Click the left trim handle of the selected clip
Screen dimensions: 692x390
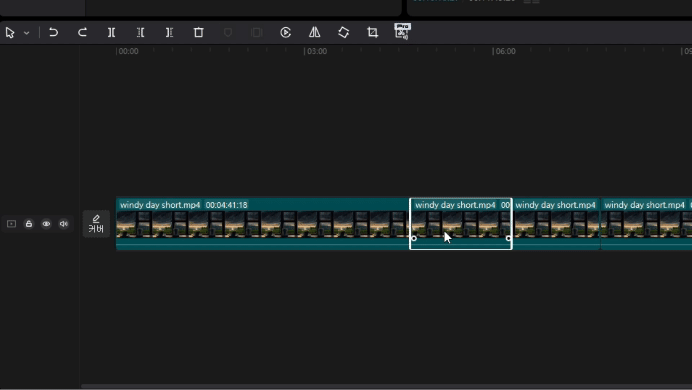coord(414,238)
